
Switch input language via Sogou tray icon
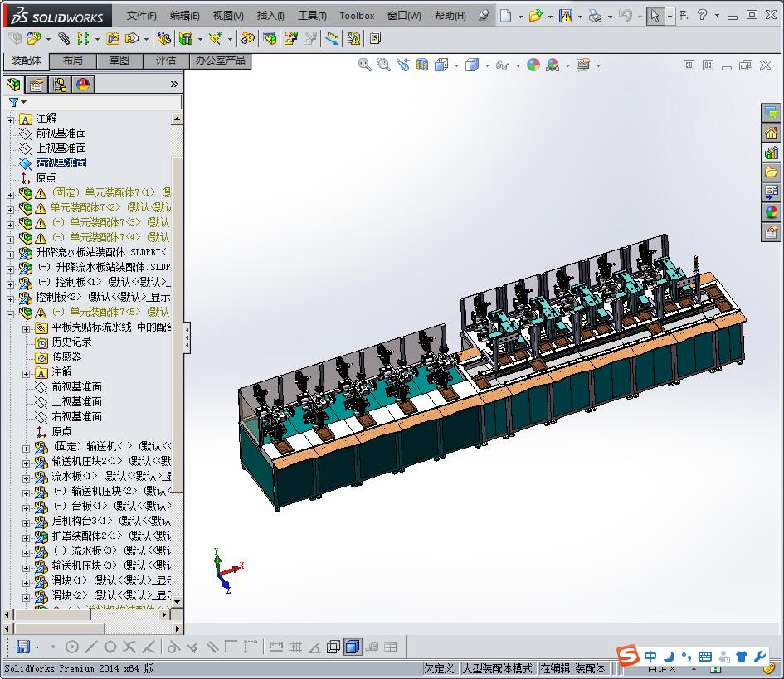(628, 656)
